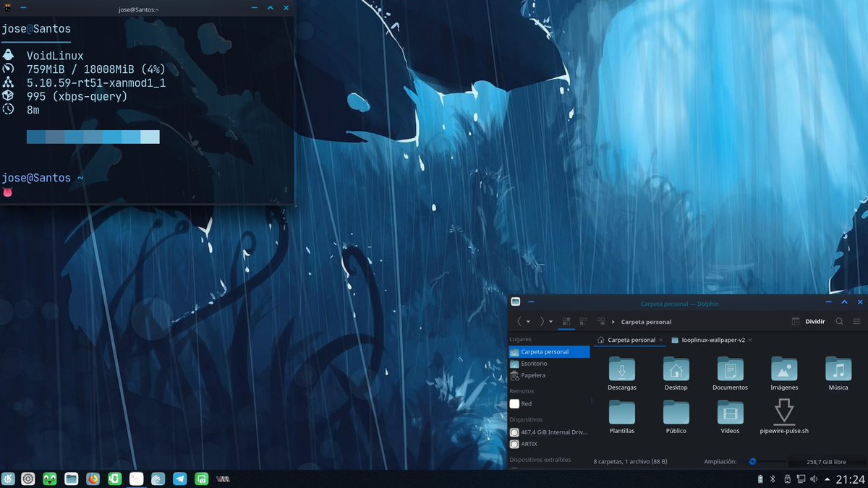Check battery status icon in system tray
Image resolution: width=868 pixels, height=488 pixels.
(760, 479)
